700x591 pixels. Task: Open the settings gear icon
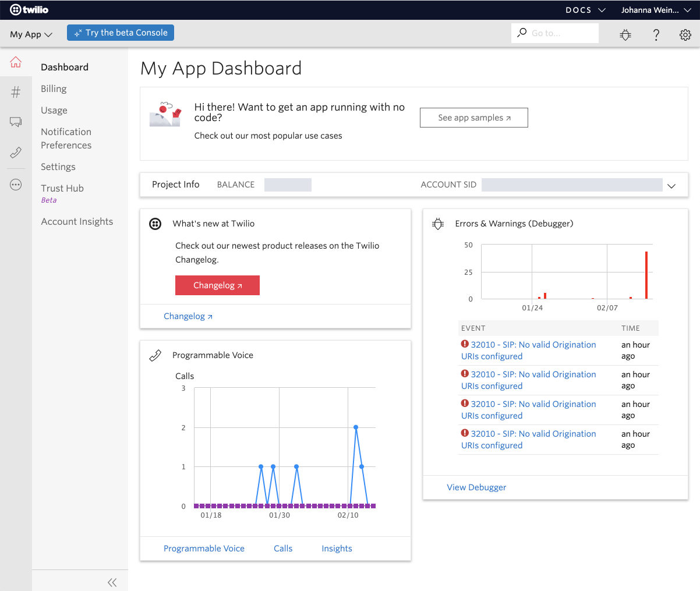point(685,34)
